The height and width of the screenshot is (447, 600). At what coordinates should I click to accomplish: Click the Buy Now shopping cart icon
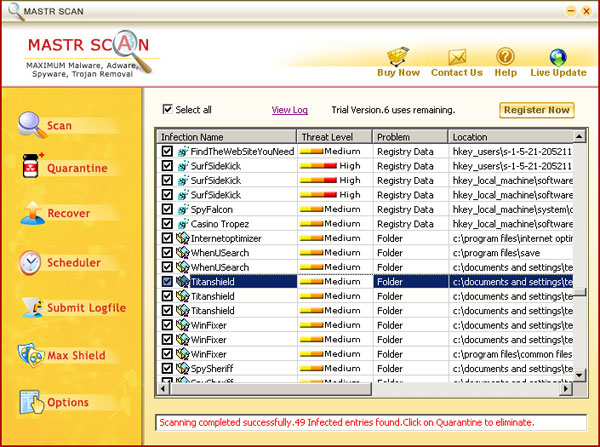pyautogui.click(x=398, y=56)
